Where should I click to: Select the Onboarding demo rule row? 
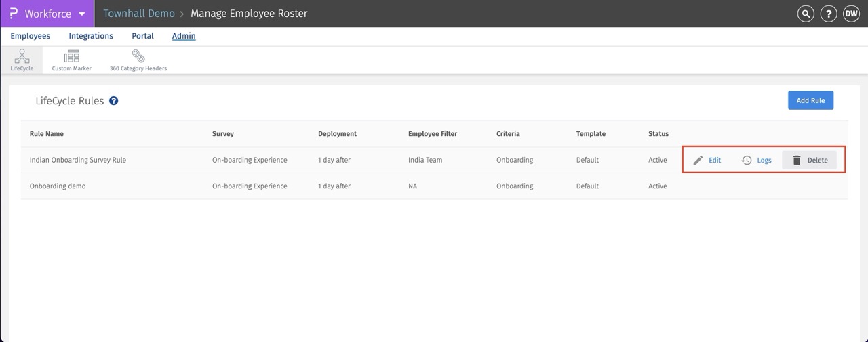pyautogui.click(x=58, y=186)
